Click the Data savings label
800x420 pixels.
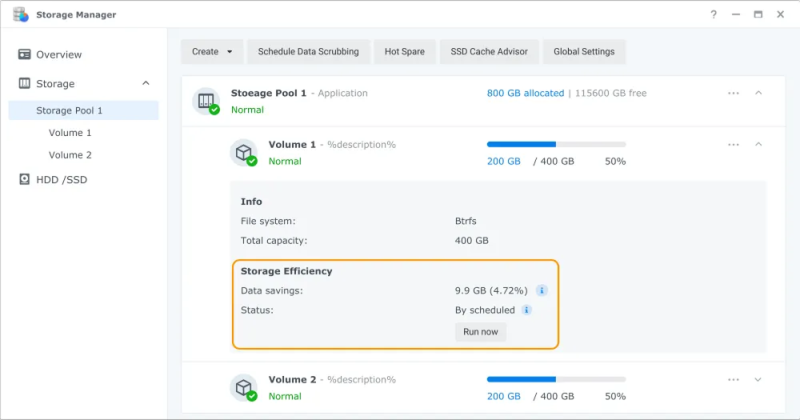click(271, 290)
